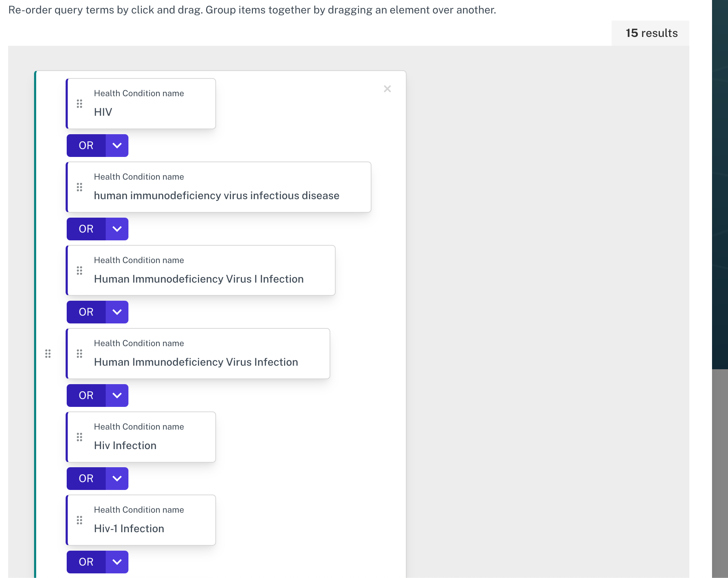This screenshot has width=728, height=578.
Task: Click the bottom-most OR operator label
Action: (86, 562)
